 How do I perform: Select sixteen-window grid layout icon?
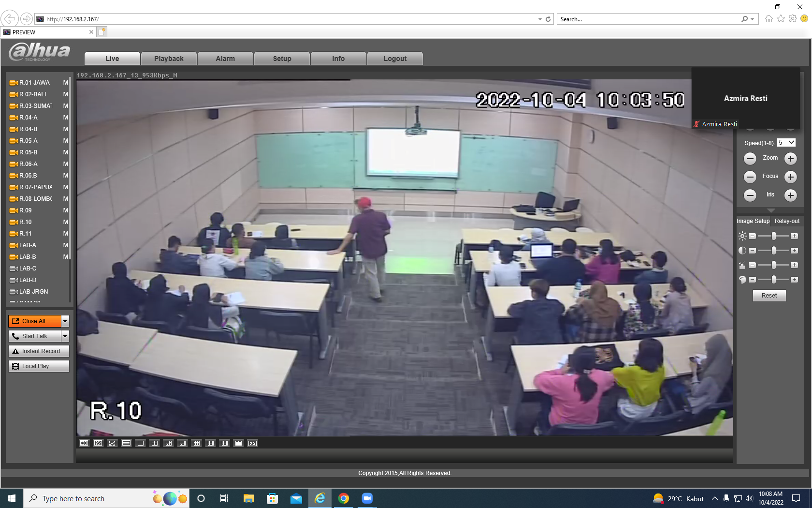tap(224, 443)
